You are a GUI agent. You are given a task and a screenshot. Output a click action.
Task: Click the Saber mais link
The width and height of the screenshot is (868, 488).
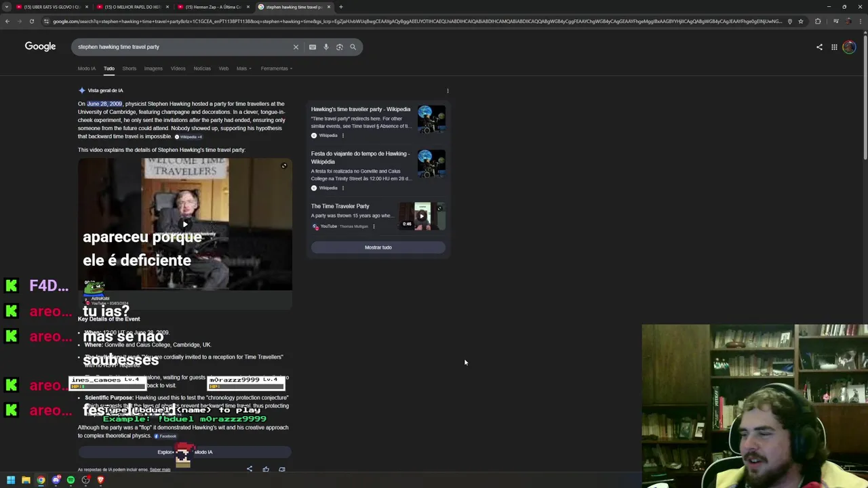coord(160,470)
